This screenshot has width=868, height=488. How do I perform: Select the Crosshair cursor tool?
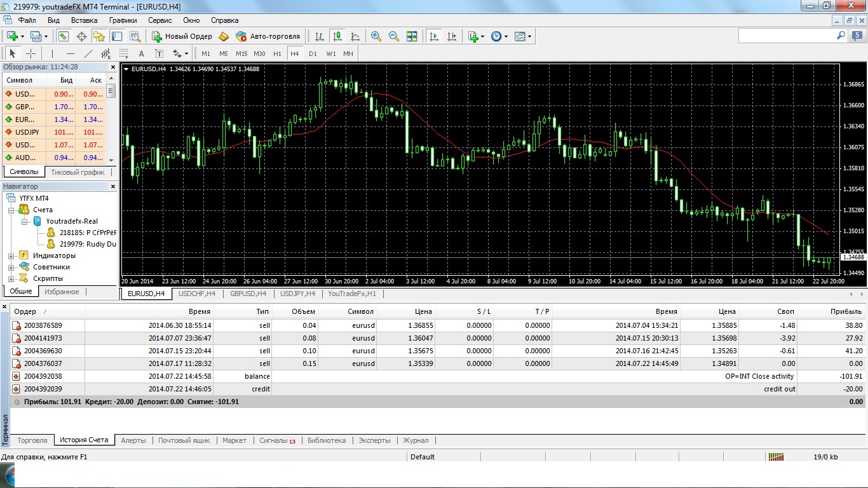(x=31, y=53)
